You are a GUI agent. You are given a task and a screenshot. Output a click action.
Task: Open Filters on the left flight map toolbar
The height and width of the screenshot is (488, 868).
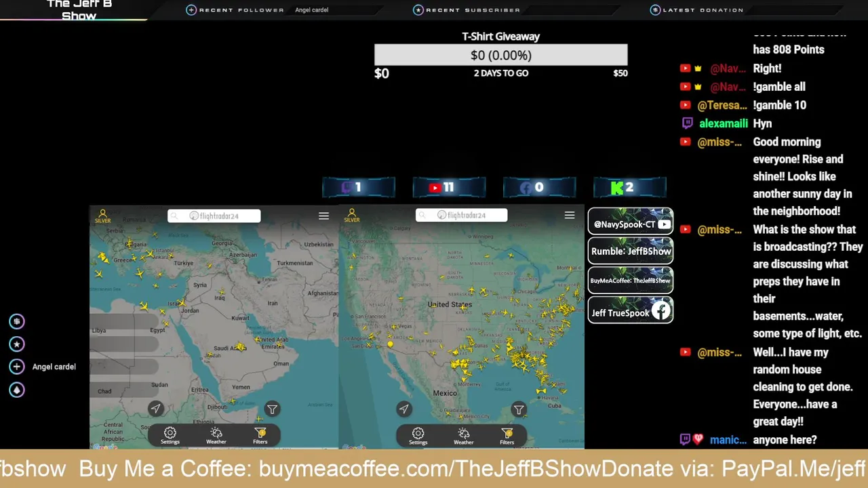(x=260, y=435)
